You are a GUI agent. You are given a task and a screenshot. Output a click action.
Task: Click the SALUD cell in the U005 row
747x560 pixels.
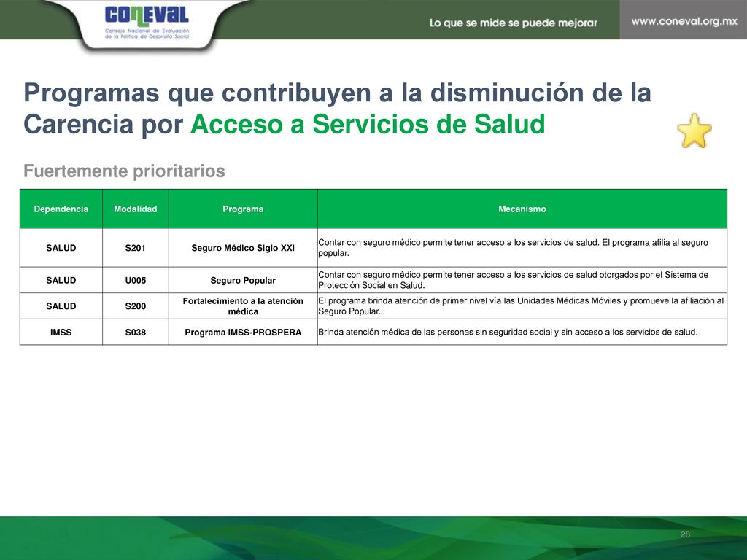coord(61,280)
